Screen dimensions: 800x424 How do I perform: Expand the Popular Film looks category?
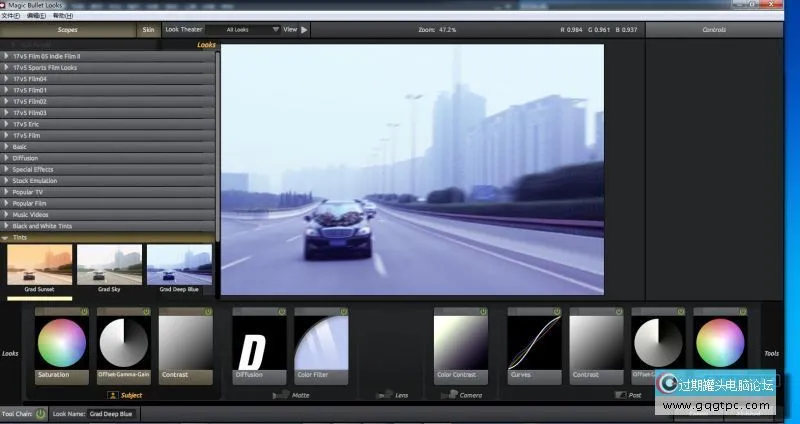point(110,203)
